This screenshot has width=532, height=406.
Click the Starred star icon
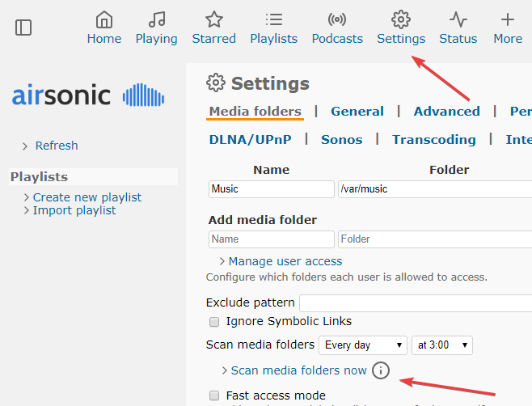[x=214, y=19]
